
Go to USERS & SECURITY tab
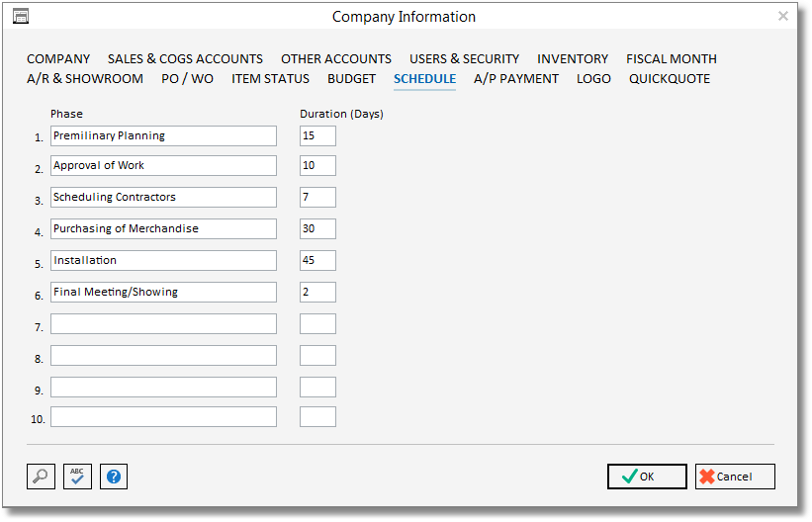coord(465,59)
